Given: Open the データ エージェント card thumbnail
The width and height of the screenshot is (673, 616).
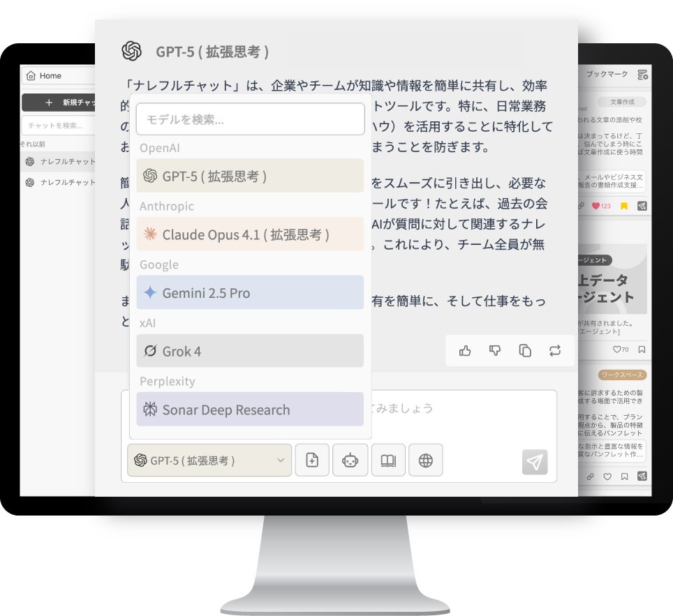Looking at the screenshot, I should click(x=612, y=279).
